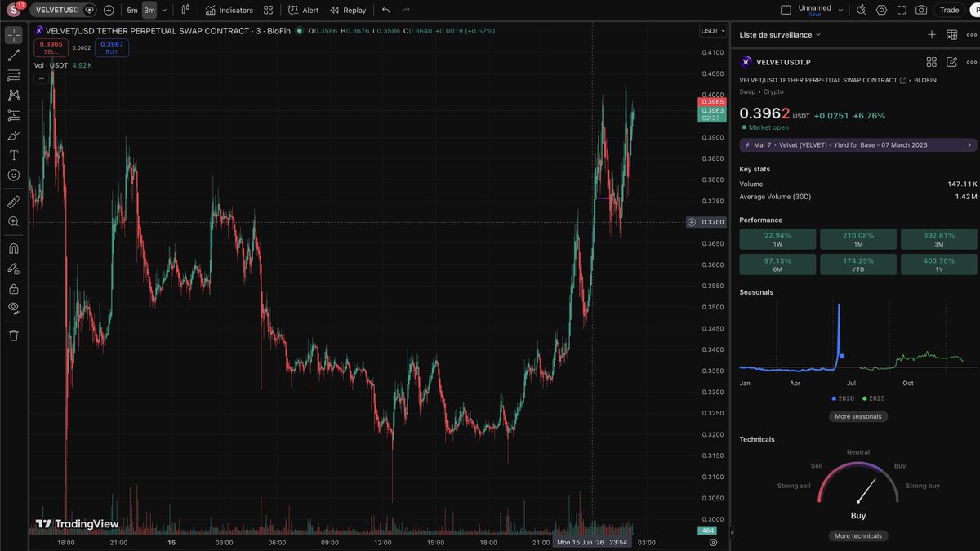The width and height of the screenshot is (980, 551).
Task: Click 1W performance tile
Action: [777, 239]
